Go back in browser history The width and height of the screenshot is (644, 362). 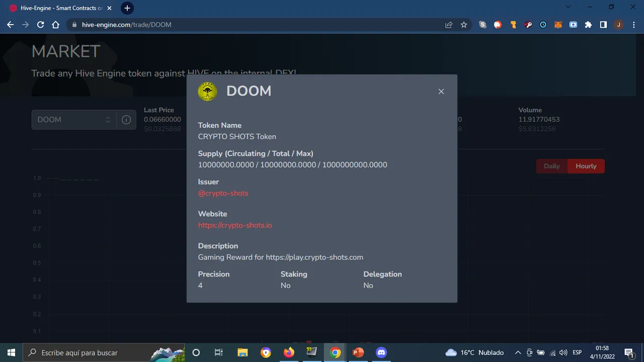point(11,25)
